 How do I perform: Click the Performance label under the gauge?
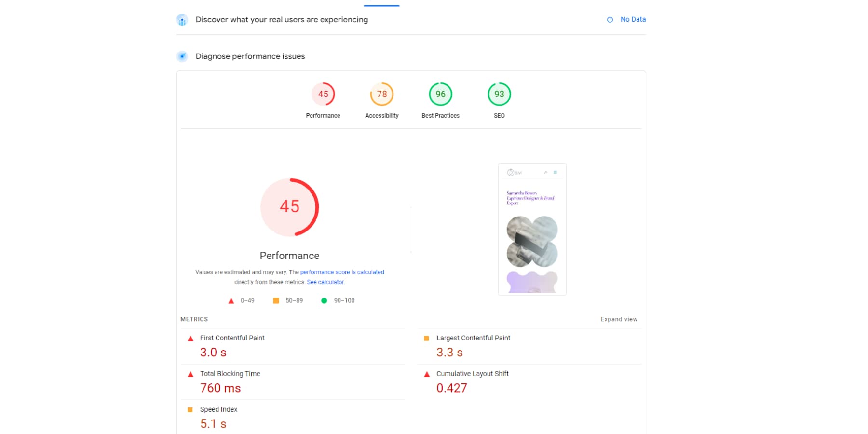click(x=289, y=255)
